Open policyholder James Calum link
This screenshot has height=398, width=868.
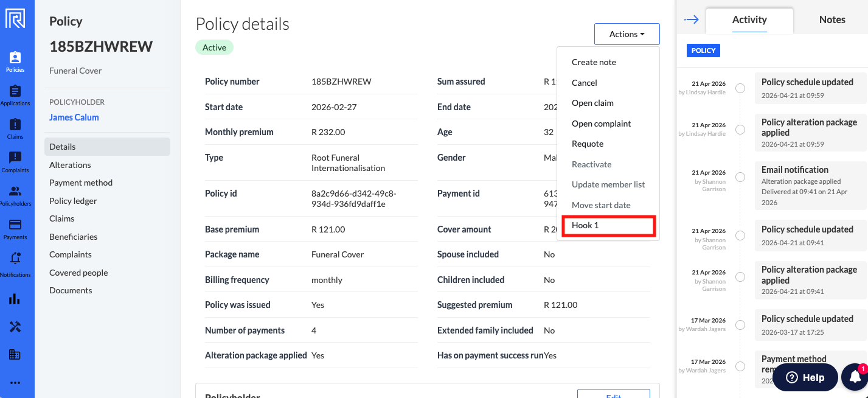74,117
